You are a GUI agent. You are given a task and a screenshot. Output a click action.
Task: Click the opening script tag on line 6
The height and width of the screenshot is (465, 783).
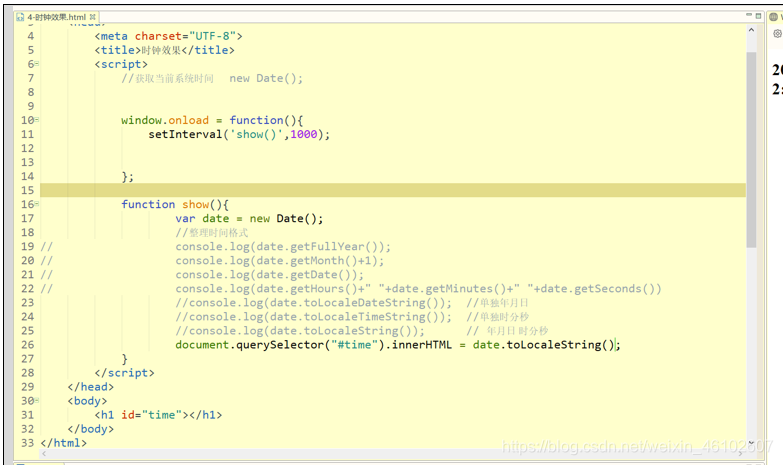121,64
